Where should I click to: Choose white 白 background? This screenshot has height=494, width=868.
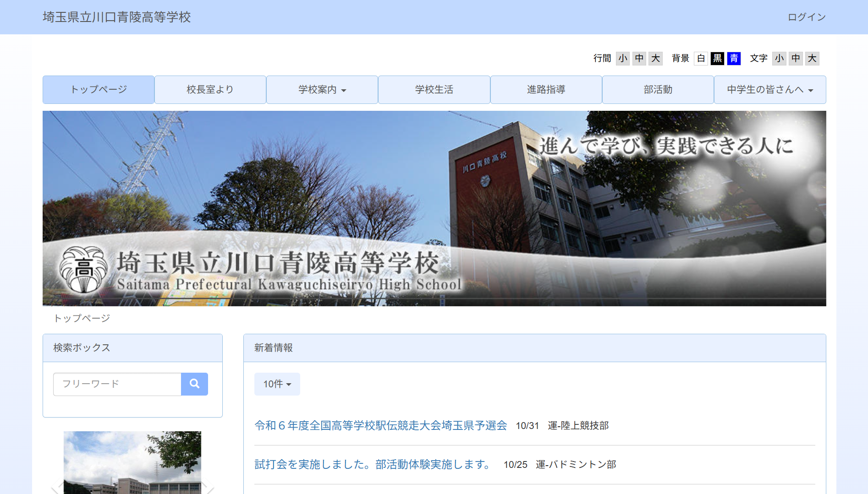pyautogui.click(x=701, y=58)
